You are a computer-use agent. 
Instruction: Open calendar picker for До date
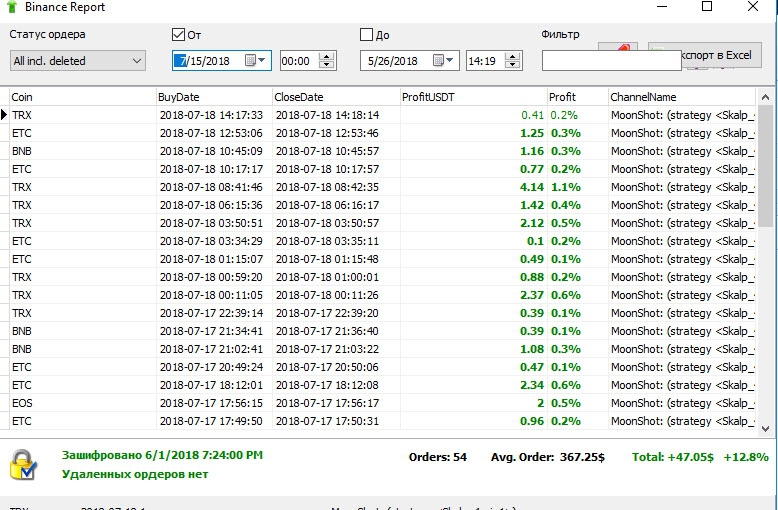coord(443,61)
